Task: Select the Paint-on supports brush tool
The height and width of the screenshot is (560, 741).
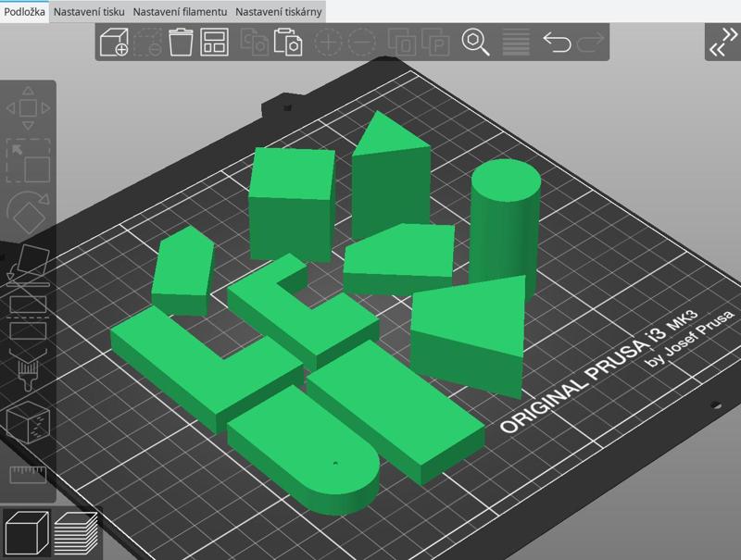Action: (28, 370)
